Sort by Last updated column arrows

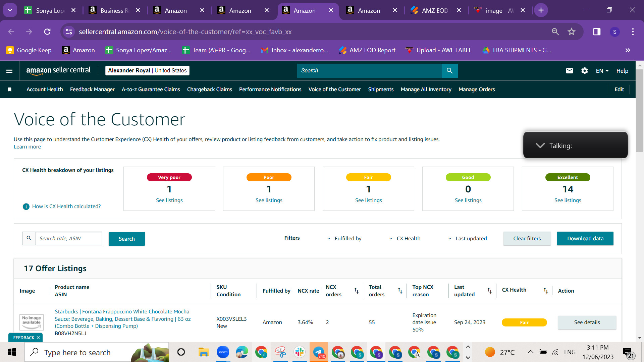[490, 291]
